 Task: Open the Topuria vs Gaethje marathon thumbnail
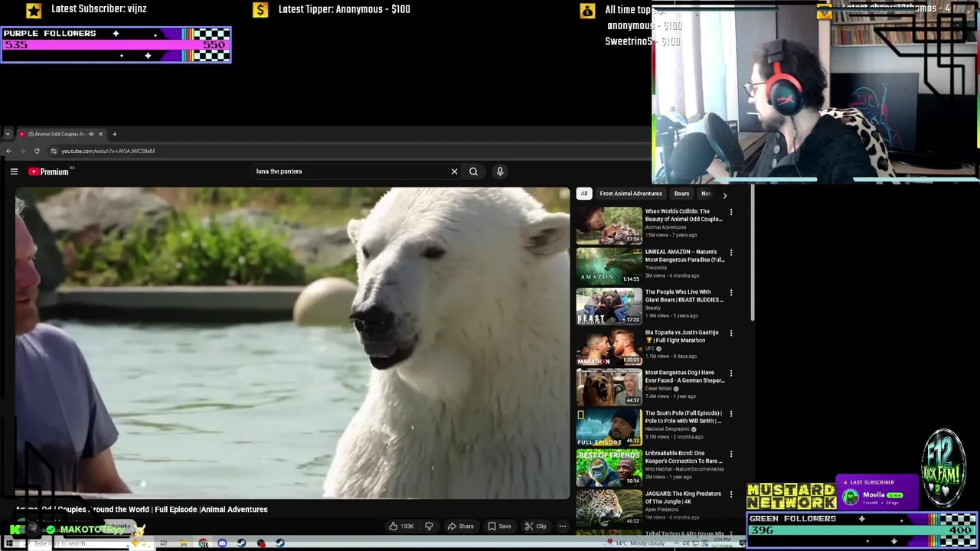pyautogui.click(x=609, y=347)
